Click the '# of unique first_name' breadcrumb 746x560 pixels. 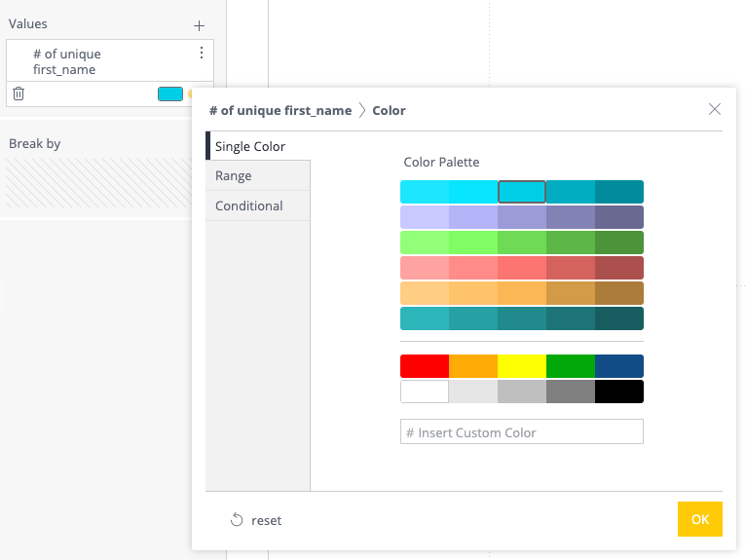280,110
